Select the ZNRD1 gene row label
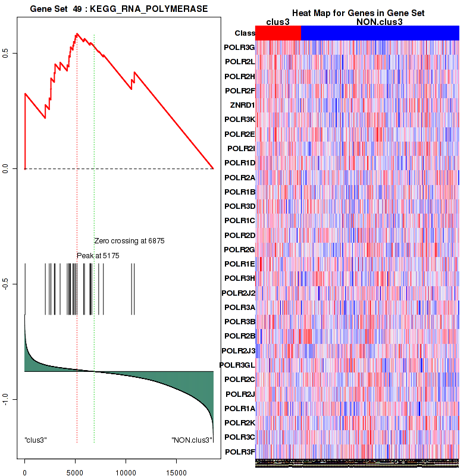The height and width of the screenshot is (476, 476). coord(242,105)
